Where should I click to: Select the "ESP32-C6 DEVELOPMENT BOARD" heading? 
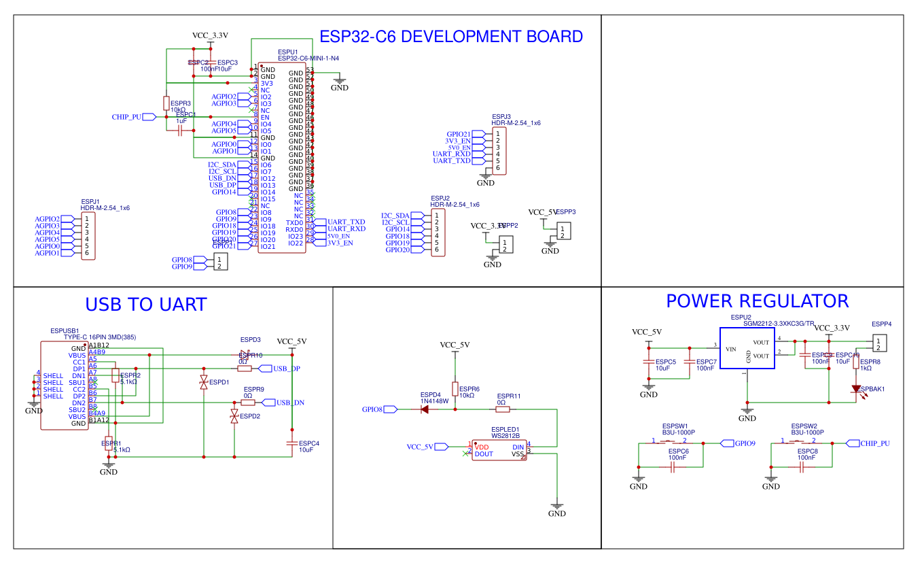450,37
